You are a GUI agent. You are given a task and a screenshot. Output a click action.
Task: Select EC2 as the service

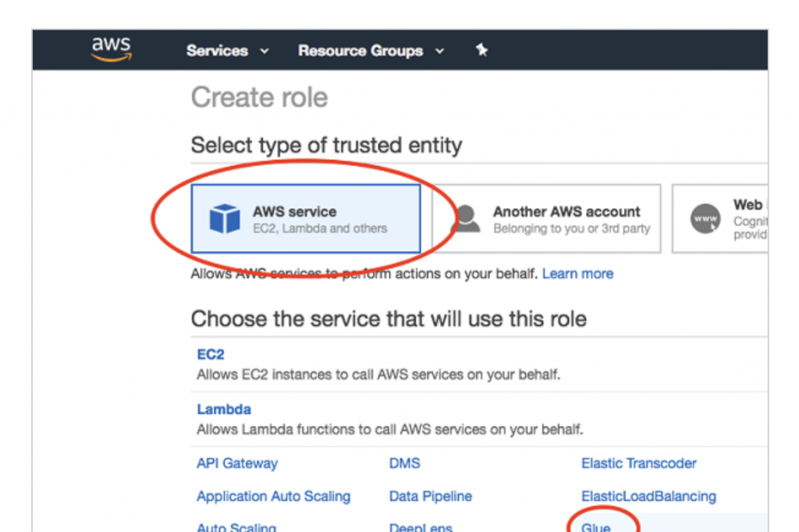pyautogui.click(x=211, y=354)
